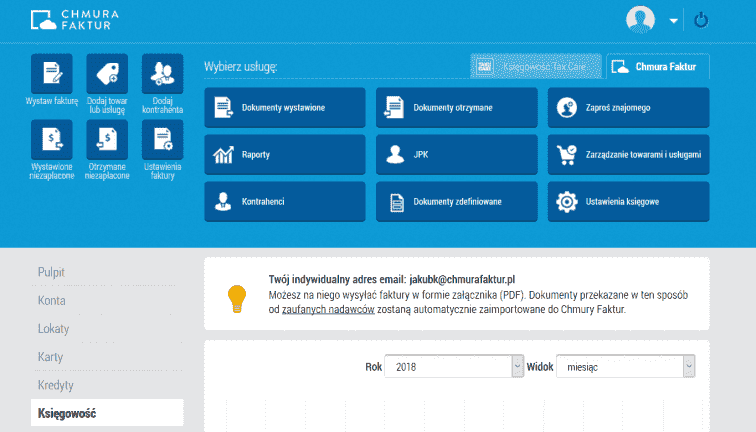Open the Widok view dropdown
Viewport: 756px width, 432px height.
point(625,366)
